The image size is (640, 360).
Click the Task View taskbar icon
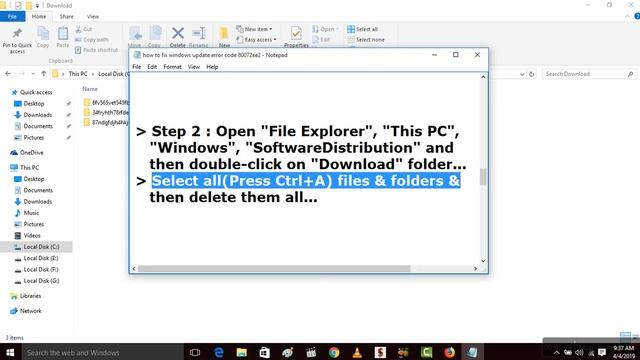tap(195, 352)
